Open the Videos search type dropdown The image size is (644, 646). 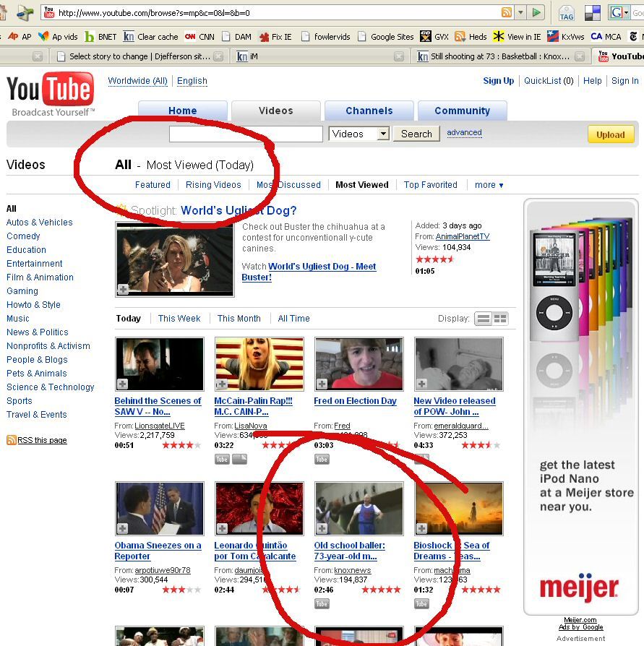pyautogui.click(x=359, y=134)
